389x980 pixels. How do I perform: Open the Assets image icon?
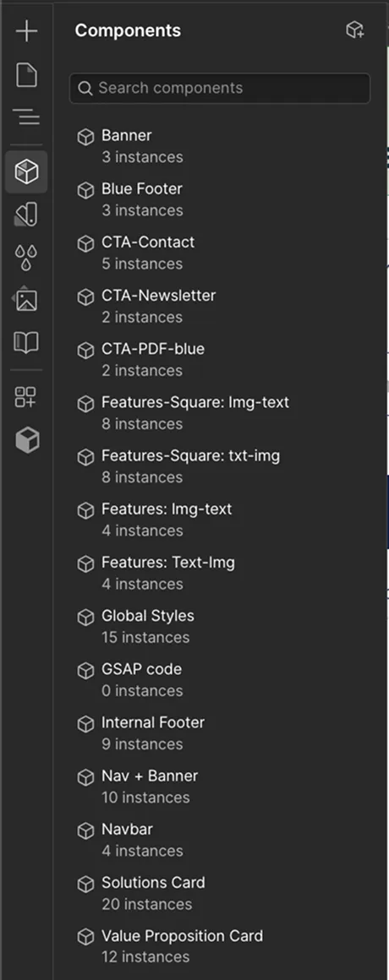click(x=26, y=300)
